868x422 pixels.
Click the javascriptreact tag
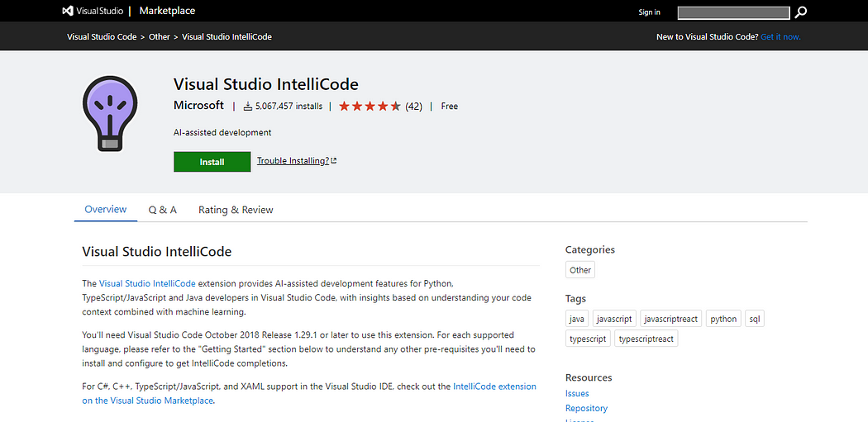(x=671, y=319)
